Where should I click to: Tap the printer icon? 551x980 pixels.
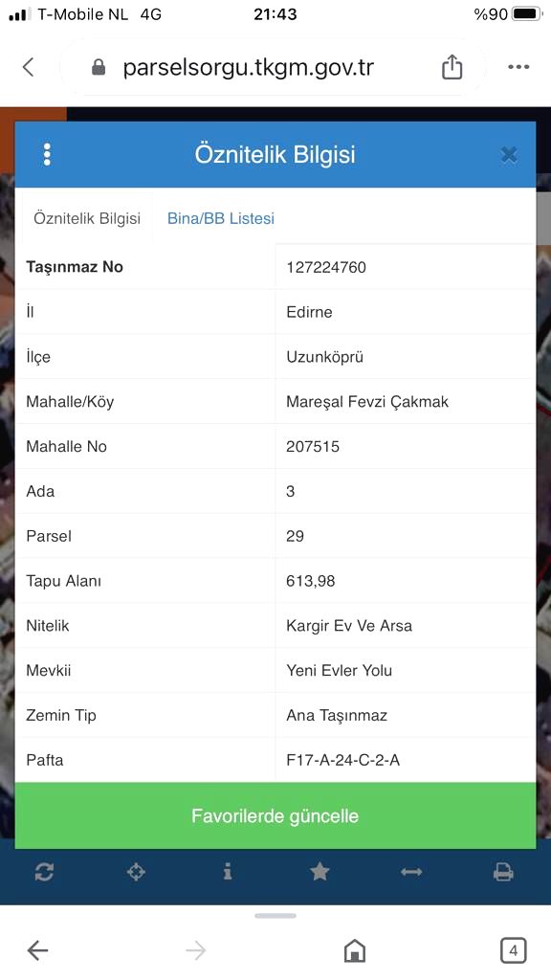[503, 871]
